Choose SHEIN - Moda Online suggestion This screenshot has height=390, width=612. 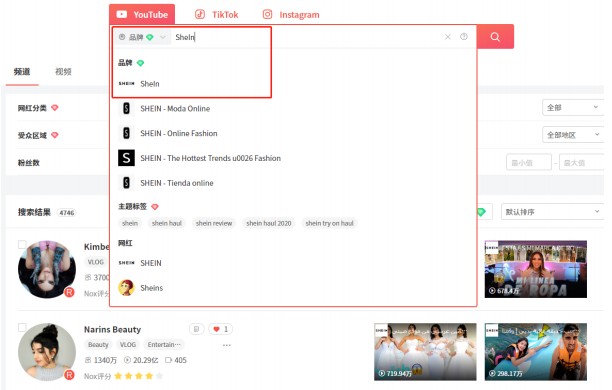175,109
